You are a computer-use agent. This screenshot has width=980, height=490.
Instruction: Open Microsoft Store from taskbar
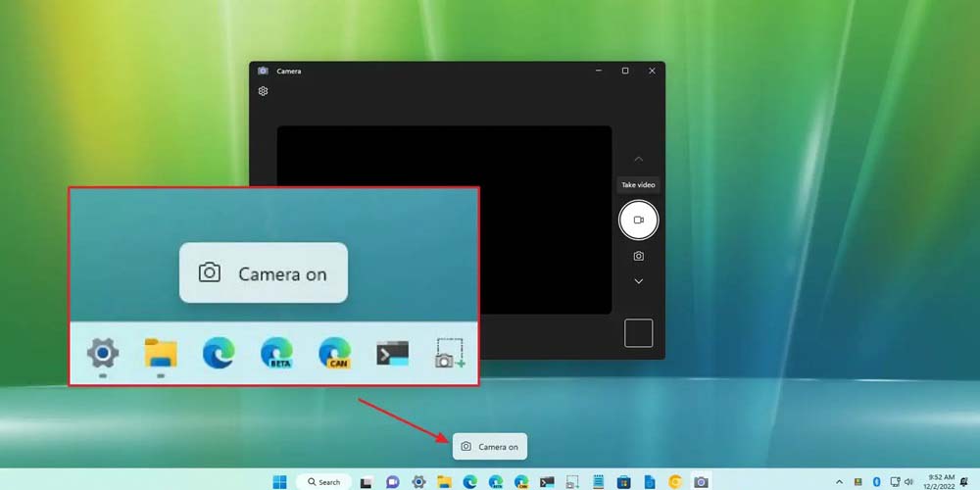click(x=623, y=481)
